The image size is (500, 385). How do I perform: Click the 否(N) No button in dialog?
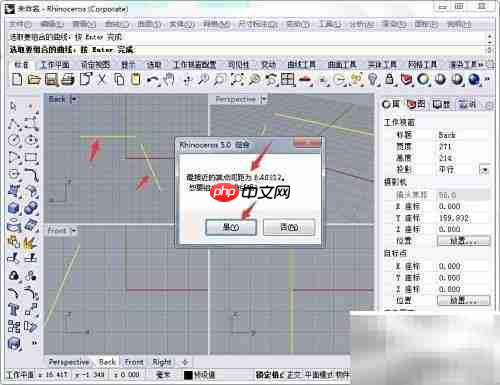(289, 227)
